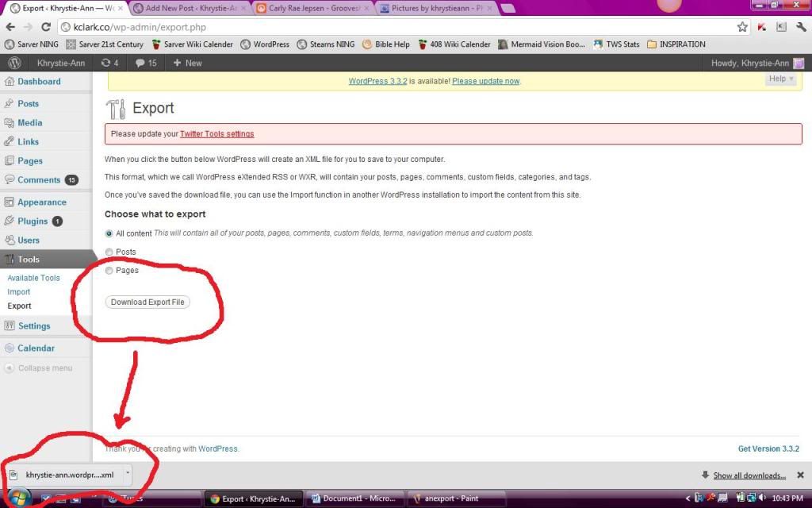Show hidden system tray icons arrow
Viewport: 812px width, 508px height.
point(688,498)
